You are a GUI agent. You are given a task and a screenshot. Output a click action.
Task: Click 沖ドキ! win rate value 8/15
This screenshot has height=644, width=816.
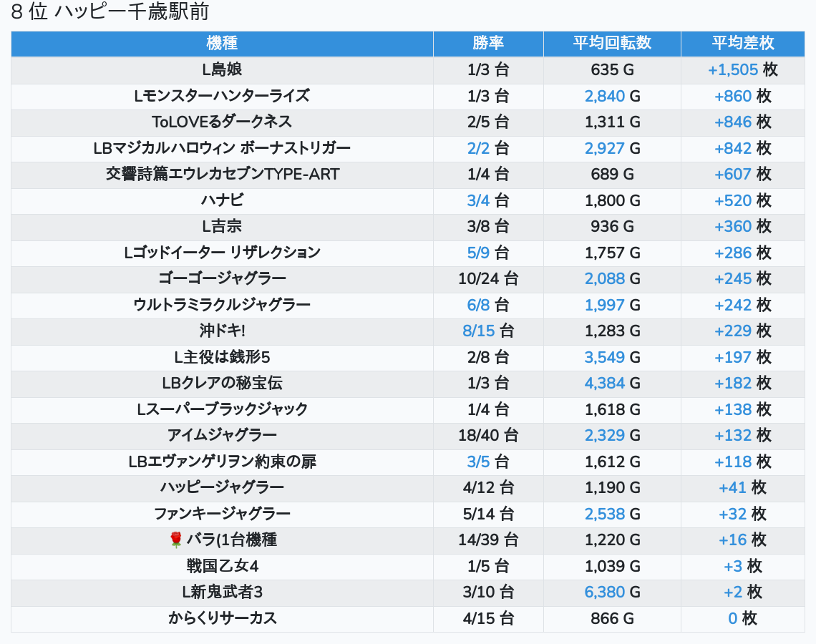point(478,331)
